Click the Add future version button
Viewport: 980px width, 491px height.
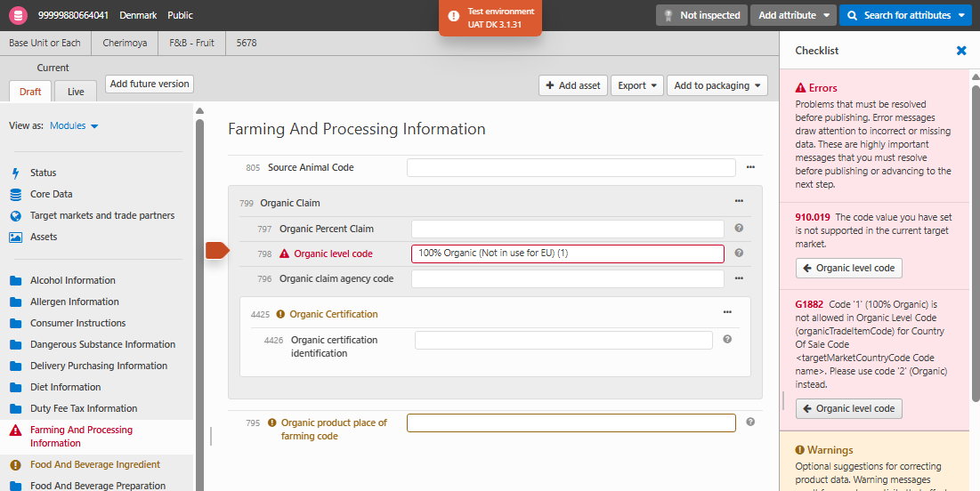coord(150,84)
